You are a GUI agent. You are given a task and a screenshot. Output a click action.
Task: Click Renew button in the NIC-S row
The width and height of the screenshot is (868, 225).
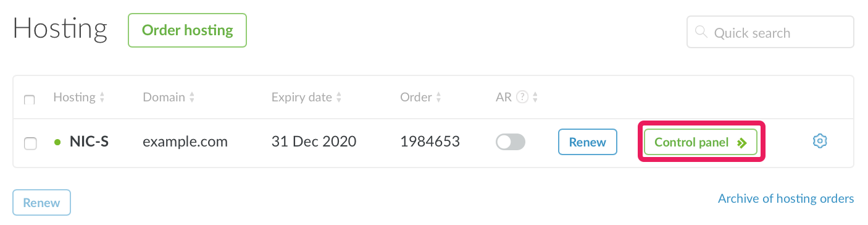tap(588, 142)
